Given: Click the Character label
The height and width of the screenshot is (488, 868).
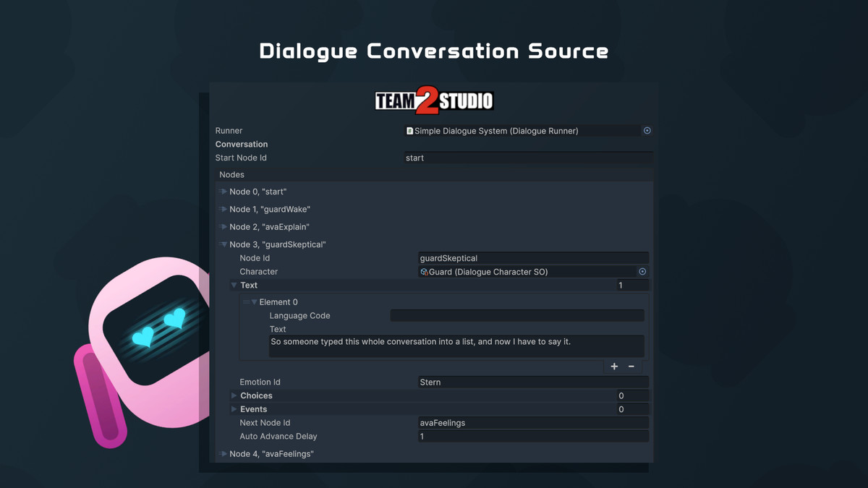Looking at the screenshot, I should (x=259, y=272).
